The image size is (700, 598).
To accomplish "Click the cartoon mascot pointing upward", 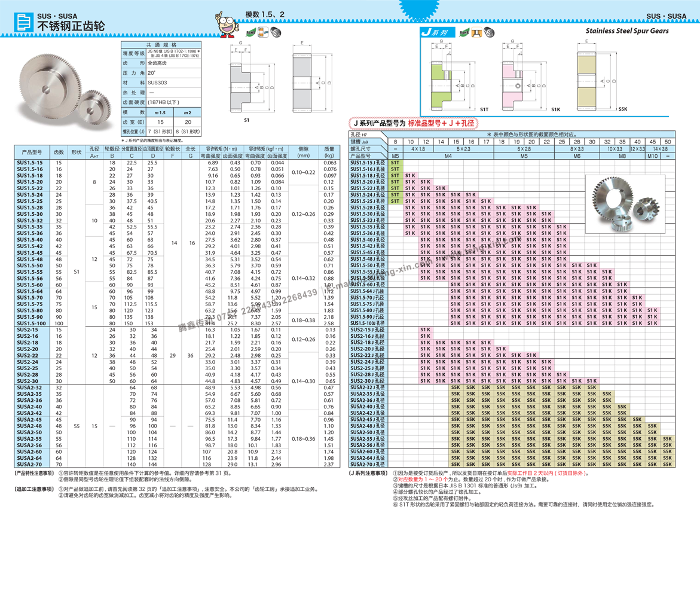I will coord(227,26).
